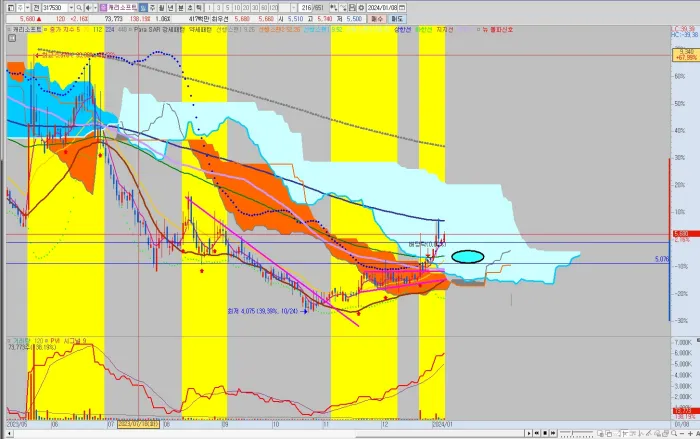Click the blue 매도 sell button

coord(398,19)
